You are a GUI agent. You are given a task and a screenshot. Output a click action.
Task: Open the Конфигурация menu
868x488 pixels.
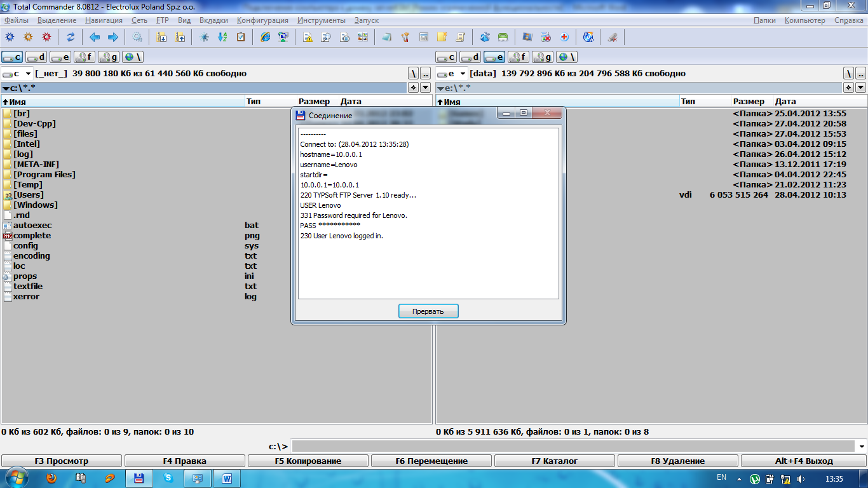[262, 20]
